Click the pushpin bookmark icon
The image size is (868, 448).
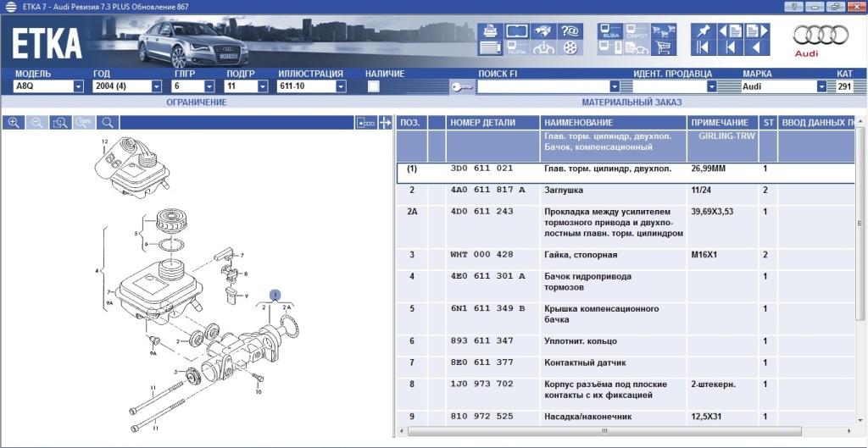point(702,32)
